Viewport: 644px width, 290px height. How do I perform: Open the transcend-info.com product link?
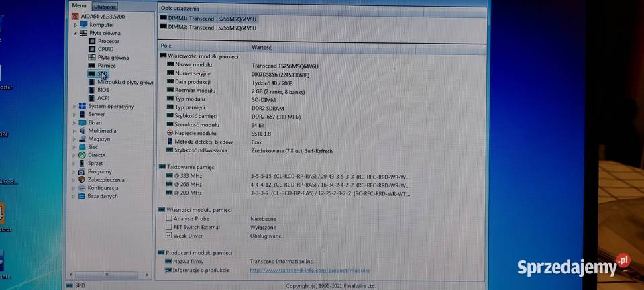pyautogui.click(x=310, y=271)
